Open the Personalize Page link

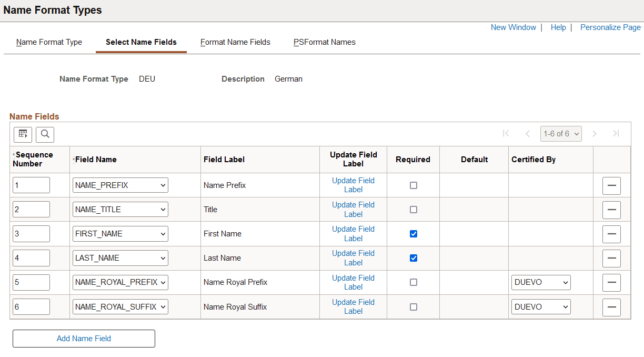[610, 27]
